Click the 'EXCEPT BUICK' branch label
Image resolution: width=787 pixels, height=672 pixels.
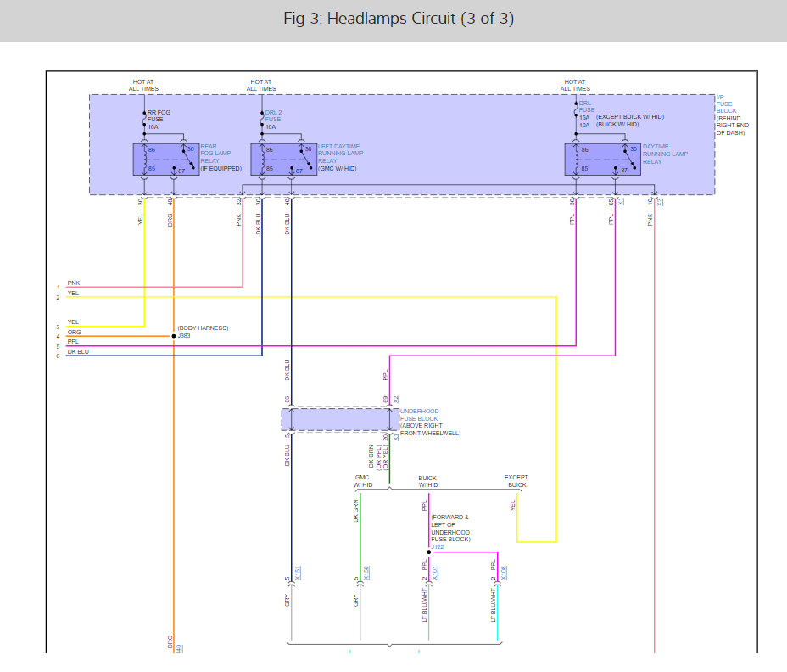516,481
